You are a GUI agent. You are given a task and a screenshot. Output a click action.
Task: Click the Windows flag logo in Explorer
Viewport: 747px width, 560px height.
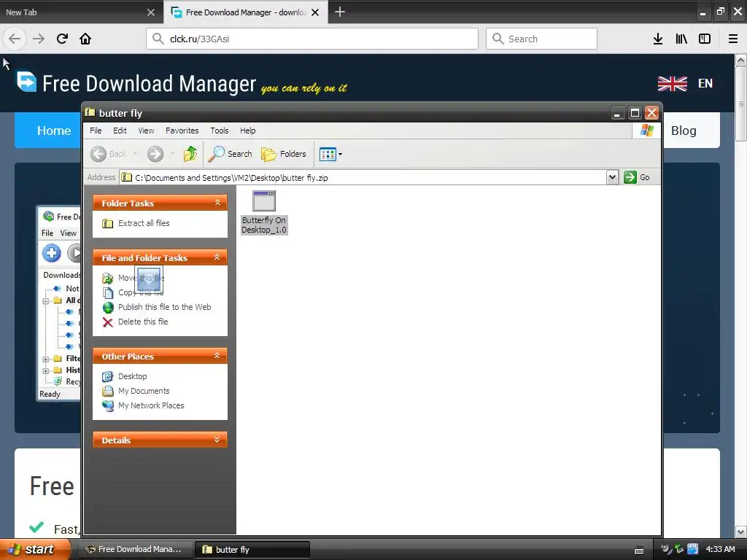[x=646, y=130]
